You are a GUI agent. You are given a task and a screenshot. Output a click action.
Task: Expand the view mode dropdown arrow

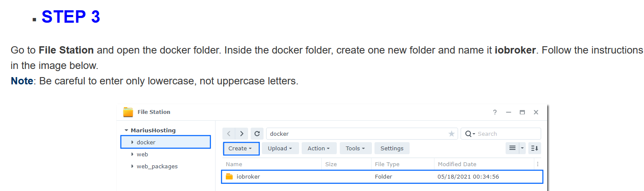[x=522, y=148]
